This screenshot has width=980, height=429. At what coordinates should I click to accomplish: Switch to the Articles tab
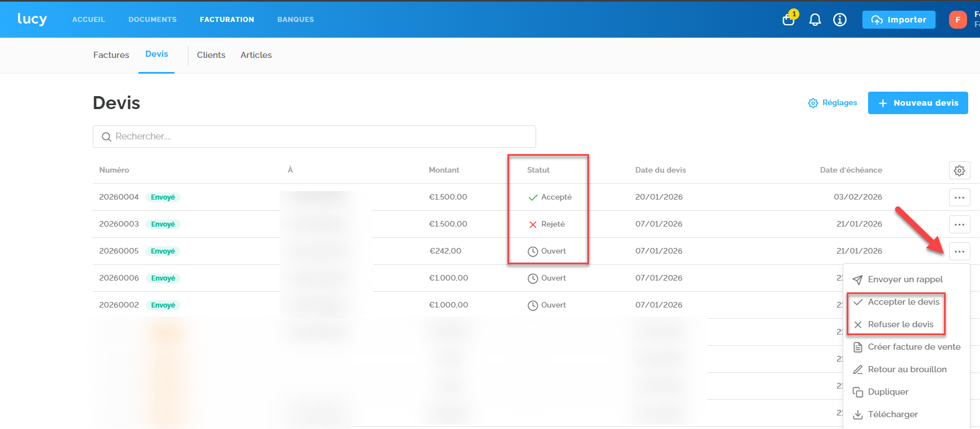pyautogui.click(x=256, y=55)
